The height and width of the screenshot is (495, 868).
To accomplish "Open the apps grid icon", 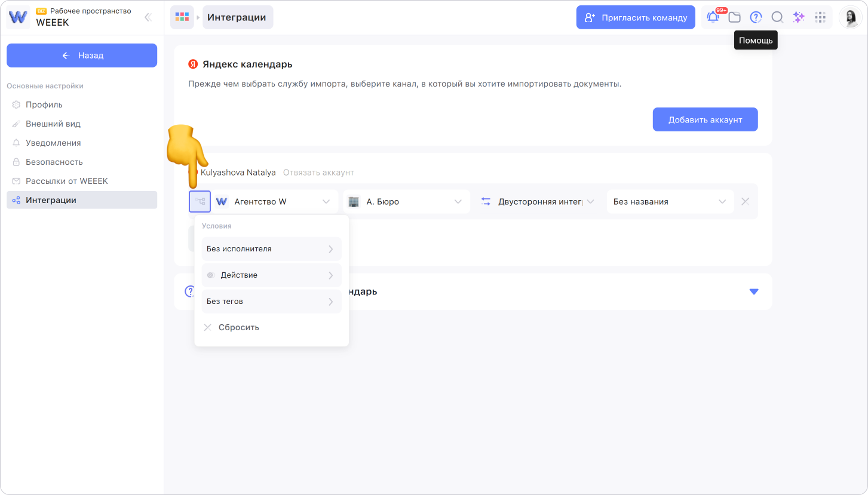I will coord(820,17).
